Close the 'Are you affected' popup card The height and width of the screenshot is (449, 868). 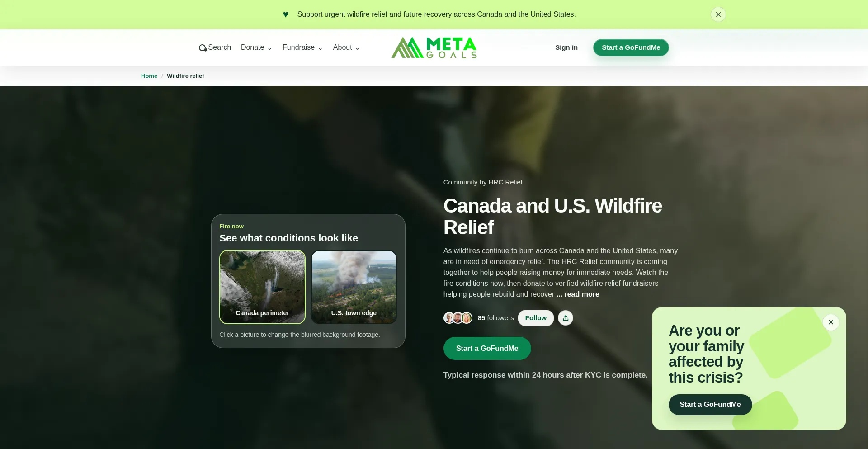click(831, 322)
